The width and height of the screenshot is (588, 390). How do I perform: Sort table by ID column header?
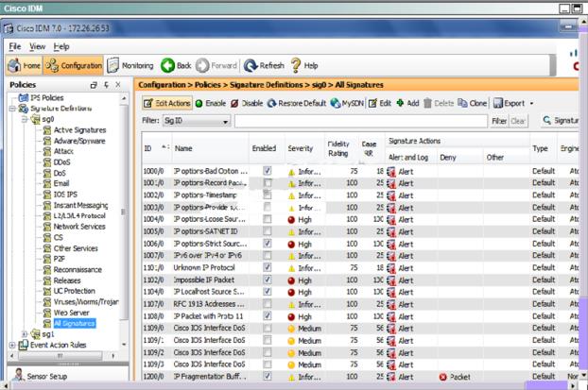coord(156,148)
